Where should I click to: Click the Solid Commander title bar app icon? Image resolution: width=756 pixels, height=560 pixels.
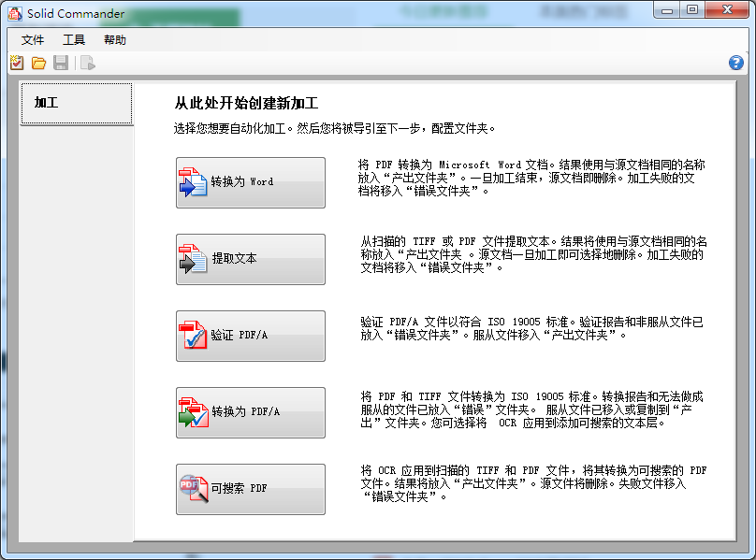pos(14,13)
